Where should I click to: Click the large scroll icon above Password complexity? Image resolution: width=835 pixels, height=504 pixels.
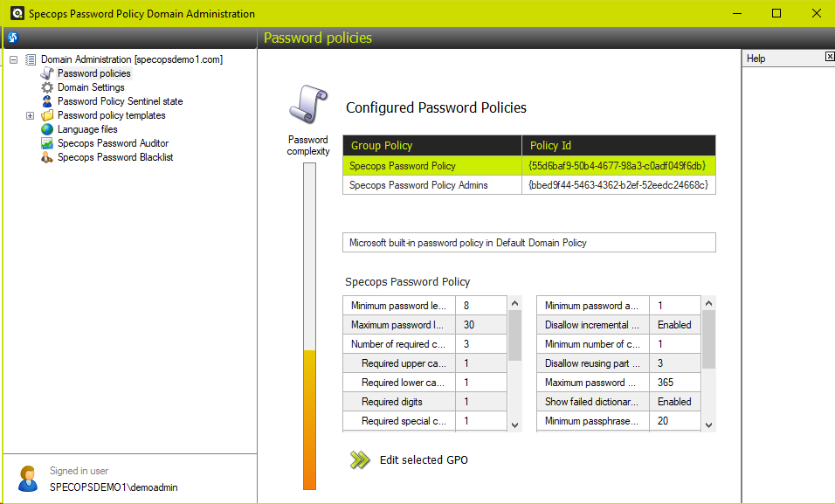pos(307,105)
